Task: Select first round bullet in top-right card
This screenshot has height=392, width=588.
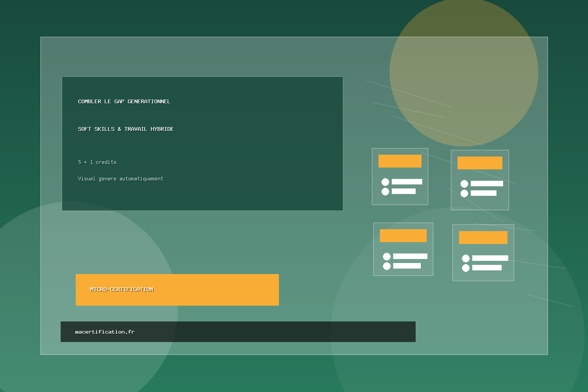Action: 464,184
